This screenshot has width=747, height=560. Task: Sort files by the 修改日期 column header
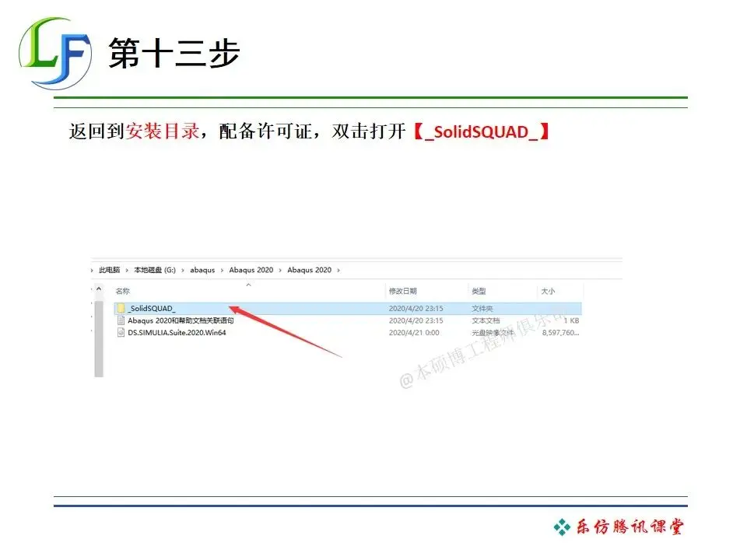click(x=402, y=291)
